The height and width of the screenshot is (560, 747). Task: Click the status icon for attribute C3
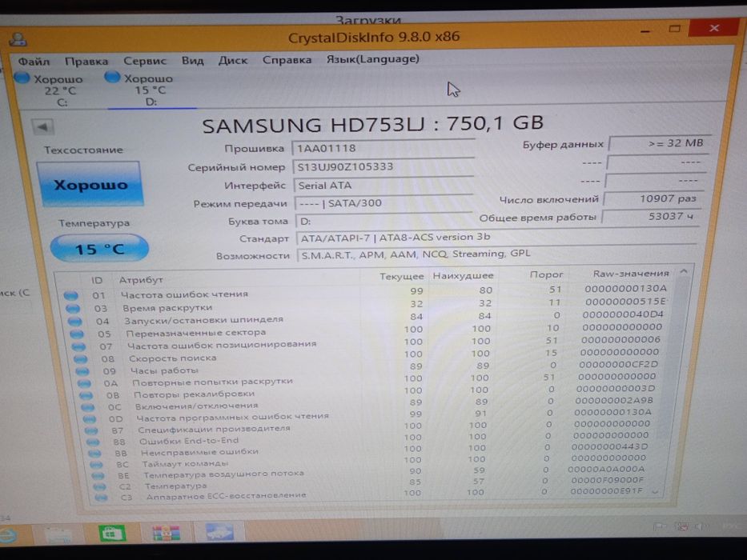point(101,498)
